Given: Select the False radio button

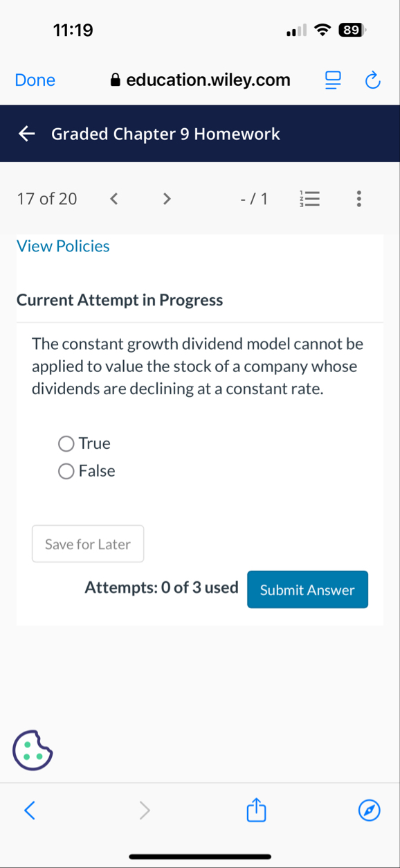Looking at the screenshot, I should point(66,471).
